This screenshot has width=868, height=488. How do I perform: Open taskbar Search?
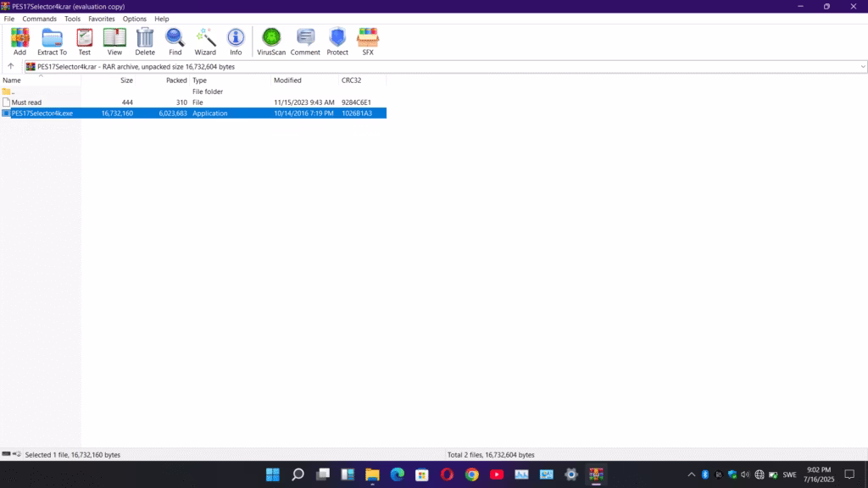298,474
